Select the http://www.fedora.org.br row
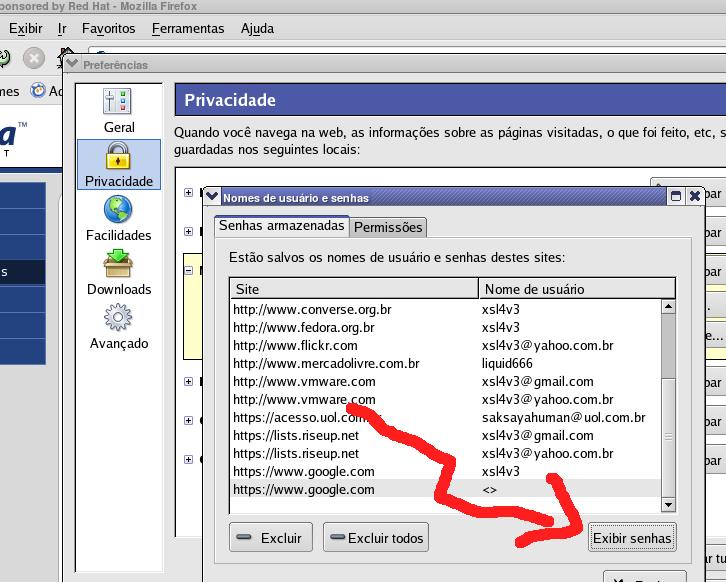 click(446, 327)
